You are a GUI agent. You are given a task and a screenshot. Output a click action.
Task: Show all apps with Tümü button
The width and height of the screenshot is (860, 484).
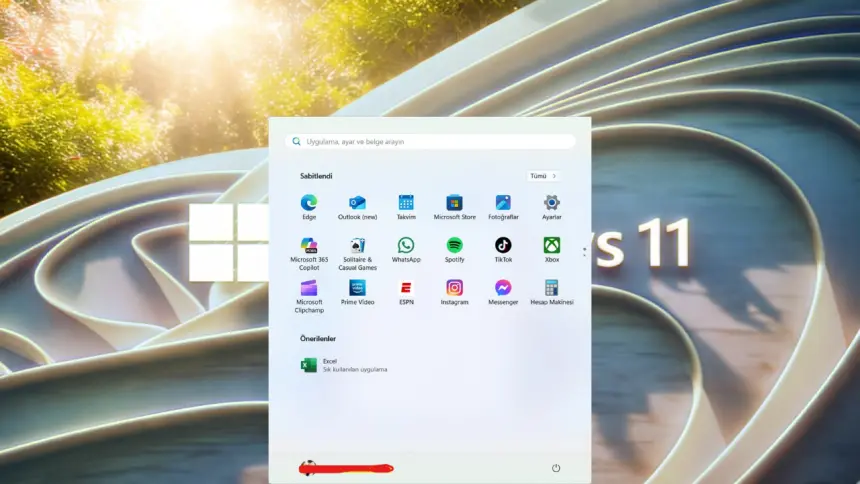click(543, 176)
